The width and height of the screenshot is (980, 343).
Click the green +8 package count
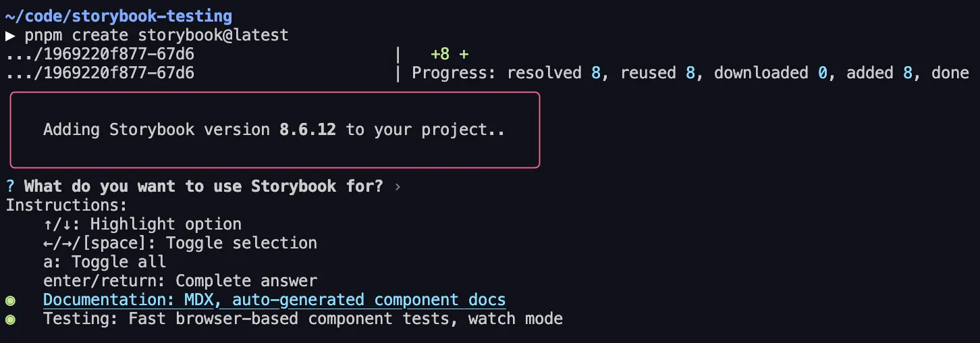pyautogui.click(x=440, y=54)
